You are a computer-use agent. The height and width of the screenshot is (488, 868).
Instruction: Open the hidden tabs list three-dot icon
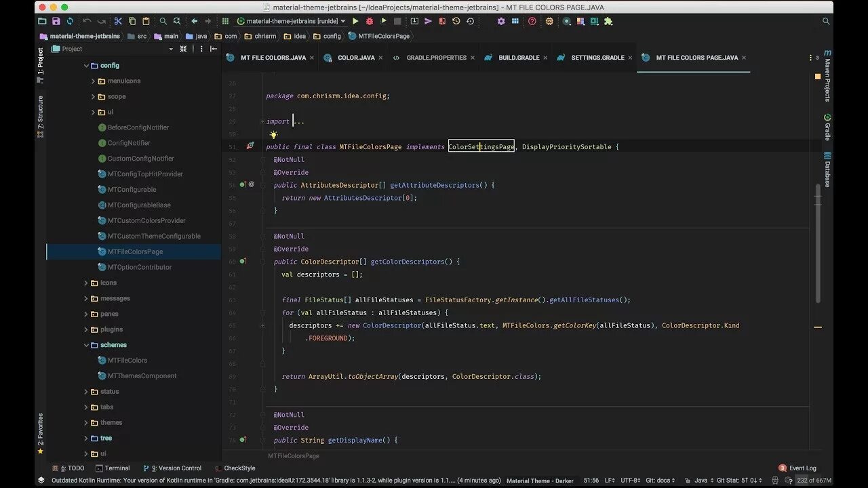[x=810, y=58]
